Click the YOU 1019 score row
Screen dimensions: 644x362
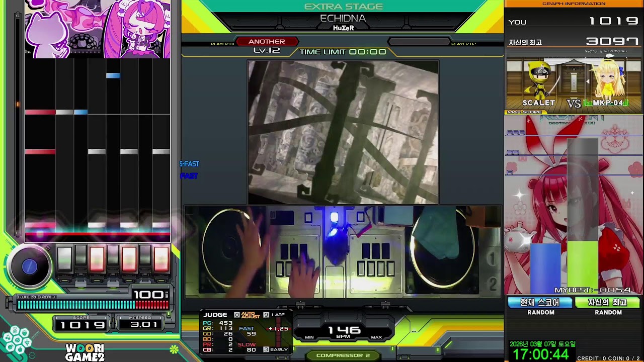[574, 21]
